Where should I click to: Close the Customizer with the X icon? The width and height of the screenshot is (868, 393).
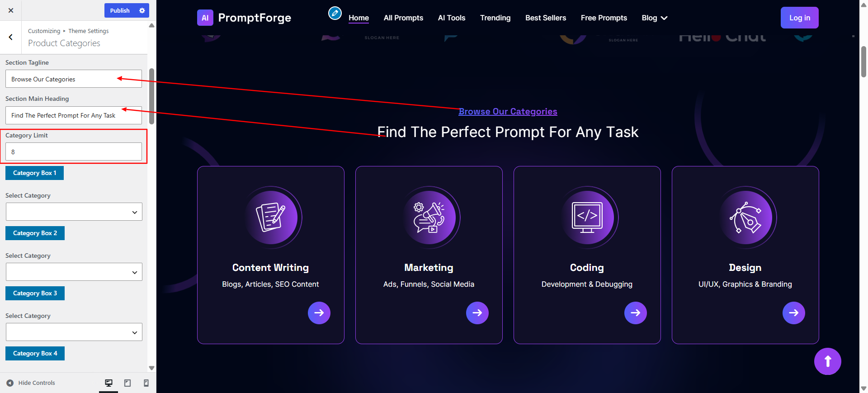pos(11,10)
